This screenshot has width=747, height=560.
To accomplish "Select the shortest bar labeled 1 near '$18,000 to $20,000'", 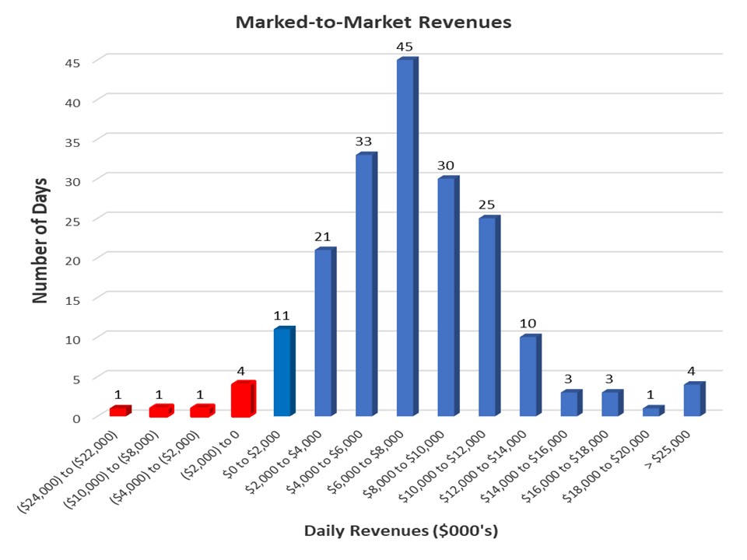I will [652, 411].
